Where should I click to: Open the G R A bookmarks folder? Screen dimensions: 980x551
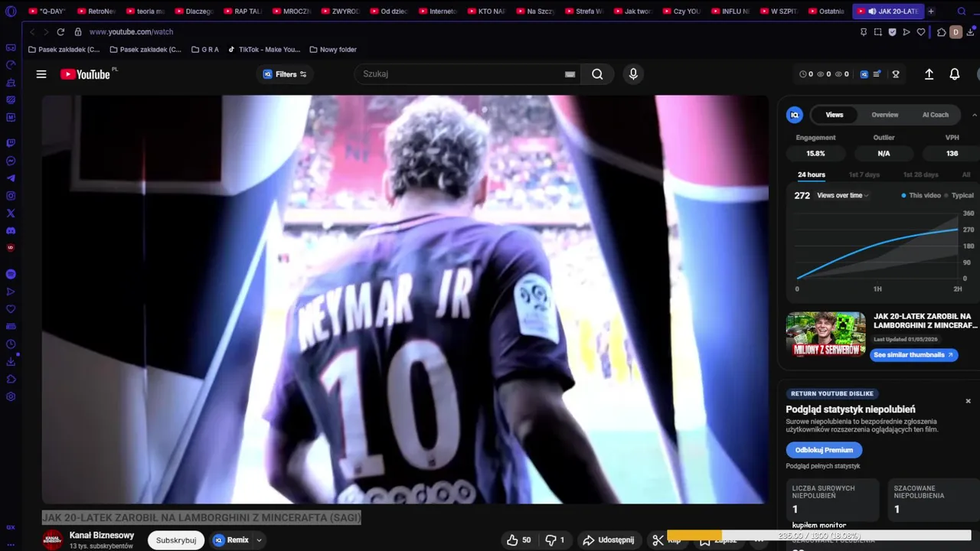(x=204, y=50)
